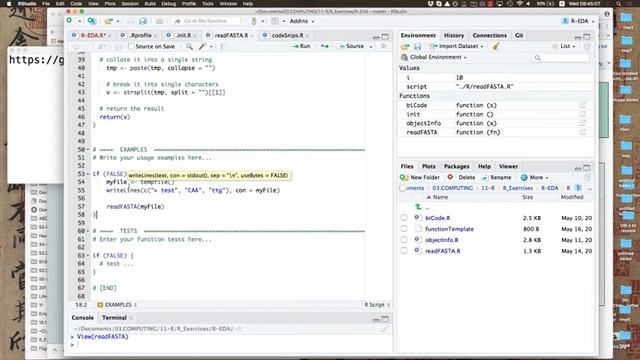Click the Delete button in Files pane

click(x=461, y=178)
